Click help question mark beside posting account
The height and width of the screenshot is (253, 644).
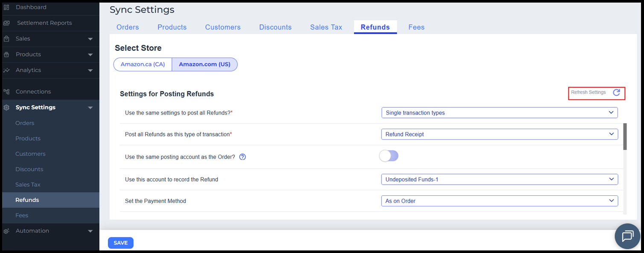click(242, 157)
